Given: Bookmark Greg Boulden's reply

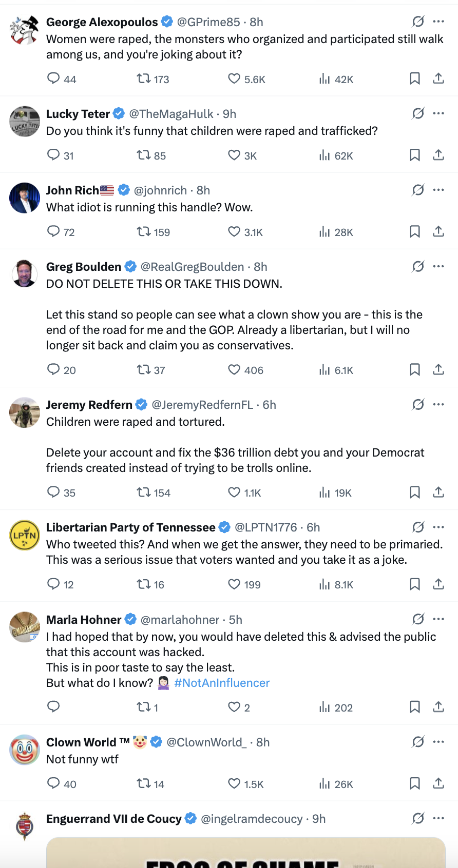Looking at the screenshot, I should 415,370.
